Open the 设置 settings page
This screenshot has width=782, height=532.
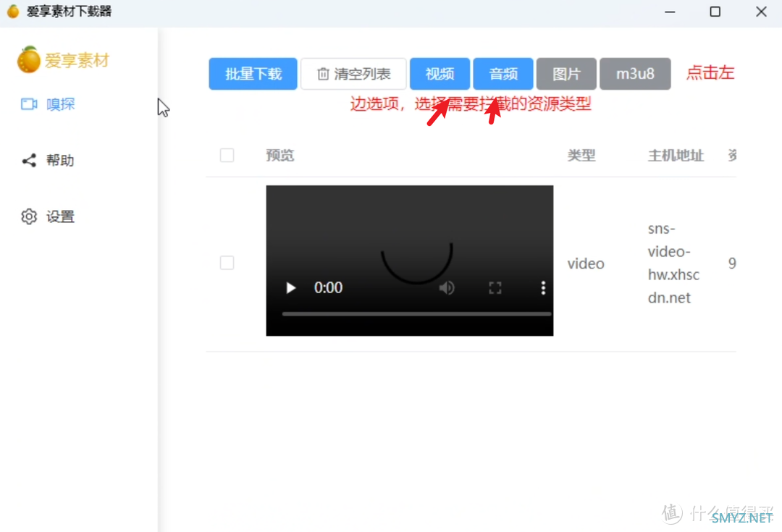coord(48,217)
